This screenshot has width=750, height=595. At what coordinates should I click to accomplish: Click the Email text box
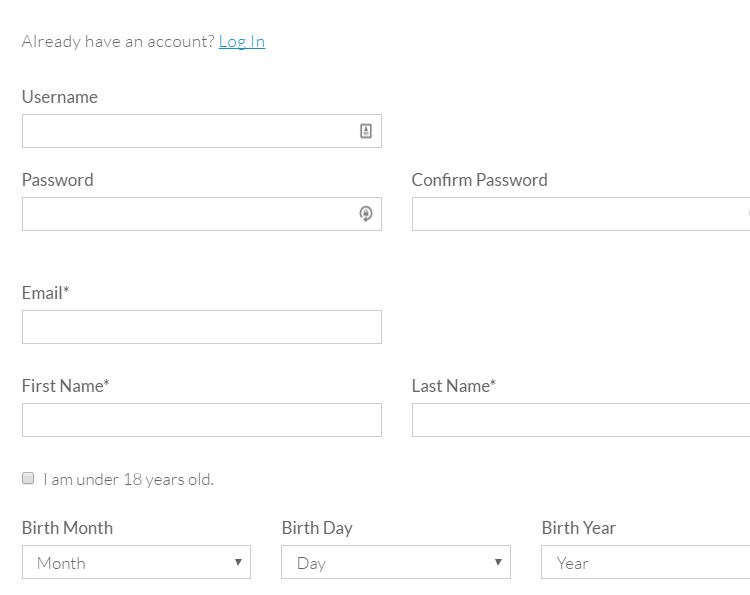coord(202,327)
